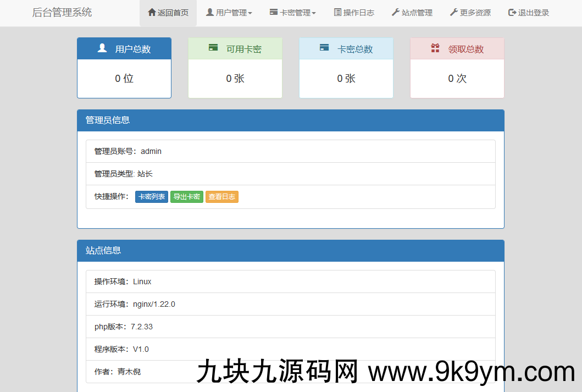The height and width of the screenshot is (392, 582).
Task: Click the 返回首页 navigation tab
Action: click(x=168, y=13)
